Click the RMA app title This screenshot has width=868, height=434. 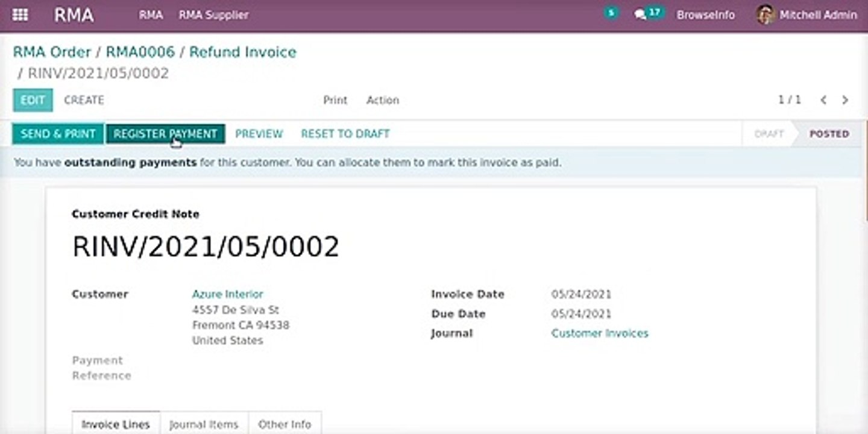(74, 15)
